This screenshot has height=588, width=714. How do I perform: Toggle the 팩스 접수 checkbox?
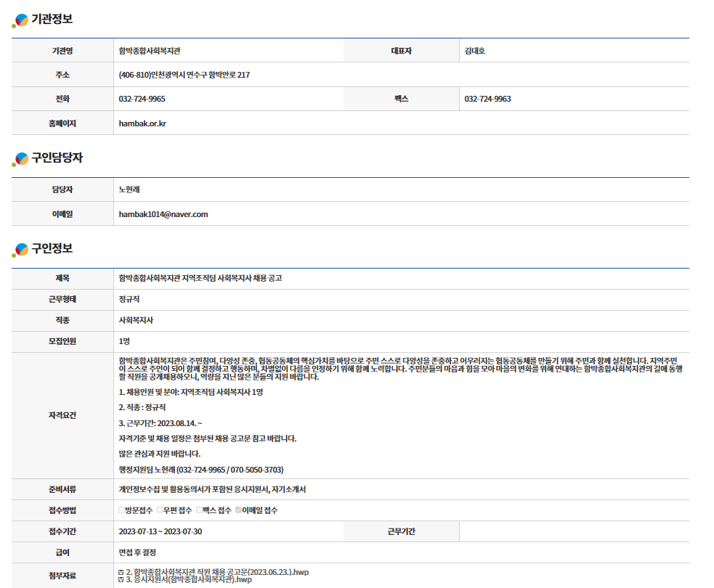(199, 510)
